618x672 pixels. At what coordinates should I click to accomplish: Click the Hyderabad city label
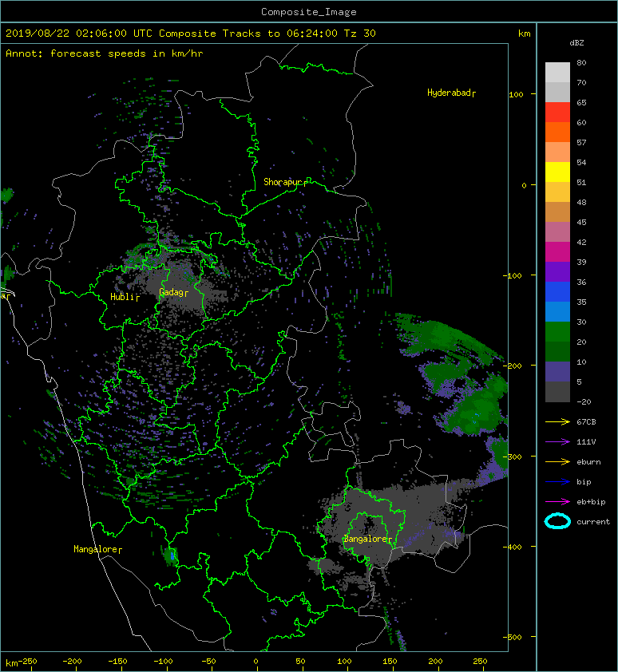click(x=451, y=93)
